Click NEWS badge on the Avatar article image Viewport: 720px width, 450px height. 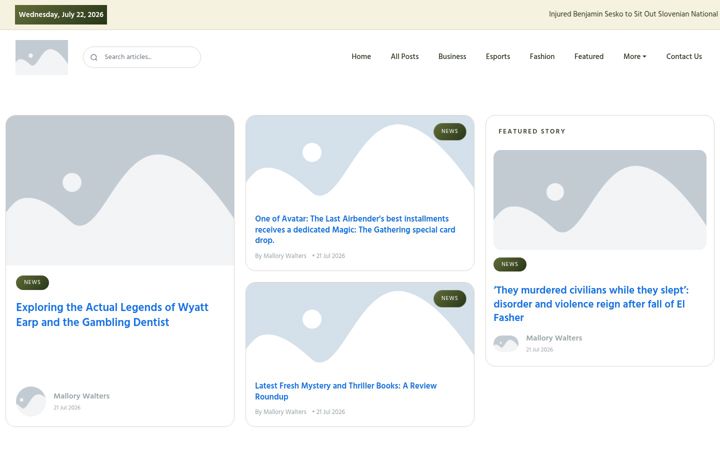450,131
